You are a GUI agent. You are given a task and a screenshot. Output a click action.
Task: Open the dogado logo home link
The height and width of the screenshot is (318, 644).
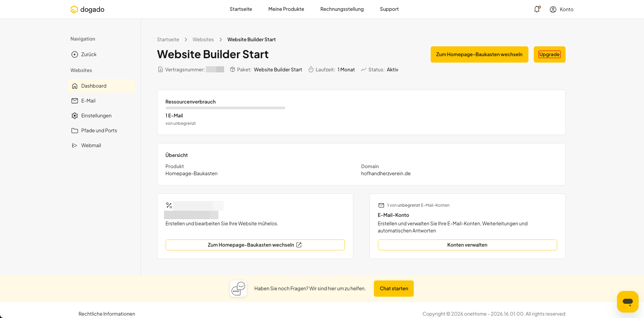coord(87,9)
